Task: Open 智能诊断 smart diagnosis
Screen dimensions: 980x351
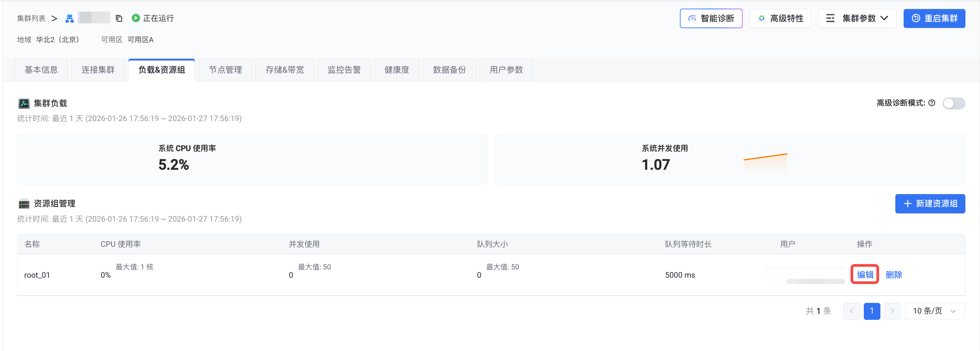Action: pyautogui.click(x=711, y=18)
